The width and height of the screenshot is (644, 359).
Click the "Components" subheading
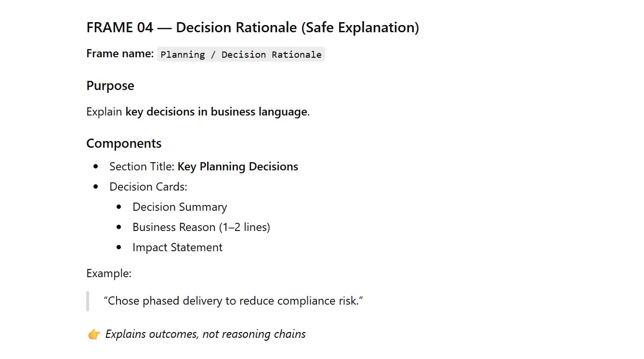(124, 143)
